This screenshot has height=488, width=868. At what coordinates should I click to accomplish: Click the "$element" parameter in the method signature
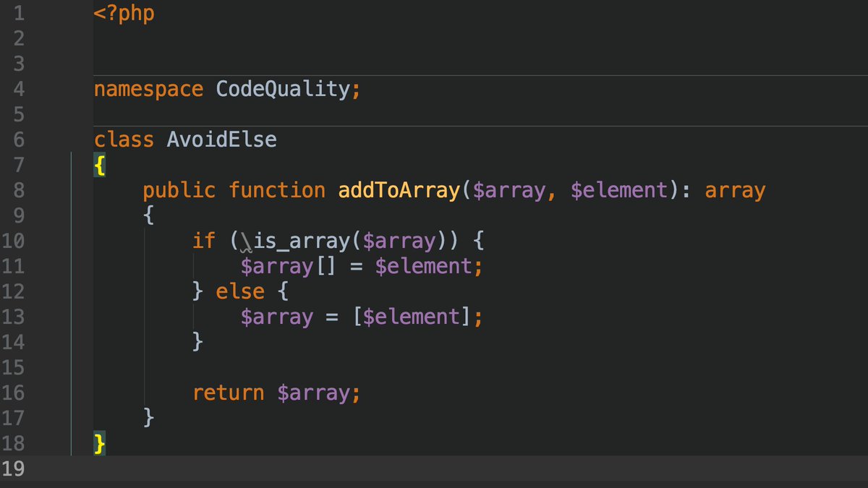click(x=618, y=190)
